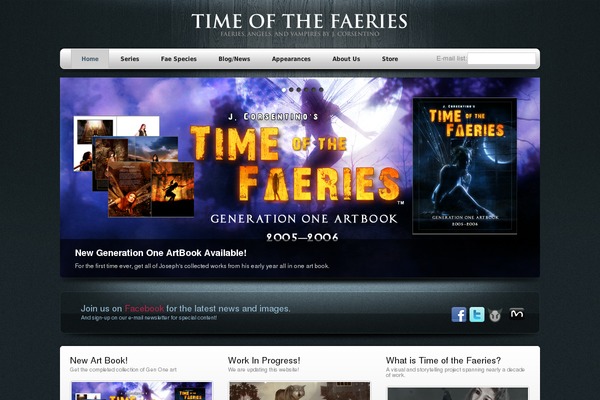The width and height of the screenshot is (600, 400).
Task: Select the sixth slideshow dot
Action: pos(321,90)
